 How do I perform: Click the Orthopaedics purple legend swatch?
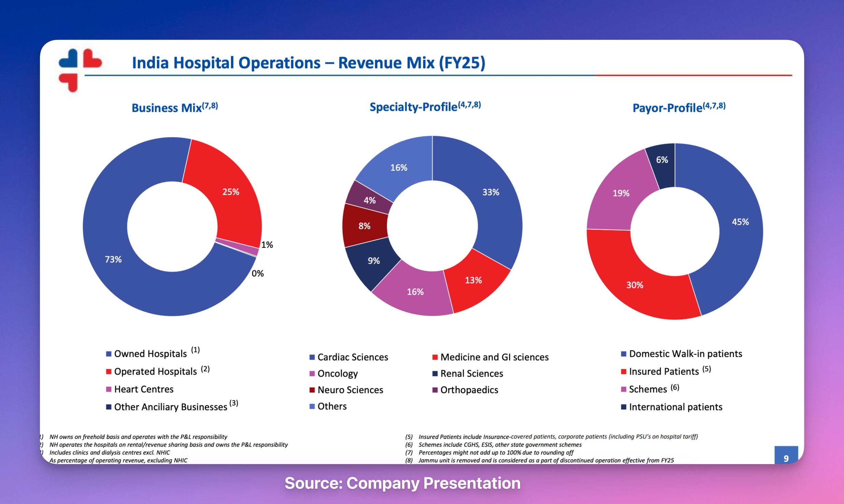(435, 390)
